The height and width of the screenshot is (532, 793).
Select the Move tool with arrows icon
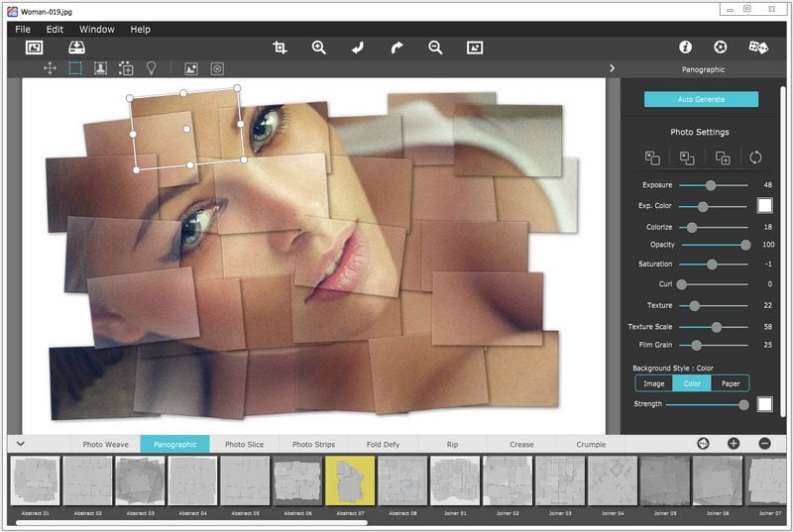tap(50, 68)
